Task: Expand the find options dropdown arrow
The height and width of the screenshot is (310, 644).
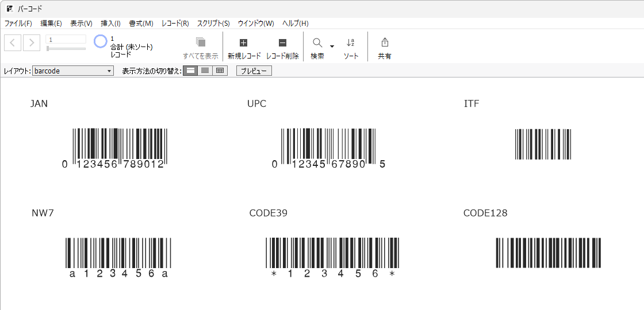Action: (x=332, y=46)
